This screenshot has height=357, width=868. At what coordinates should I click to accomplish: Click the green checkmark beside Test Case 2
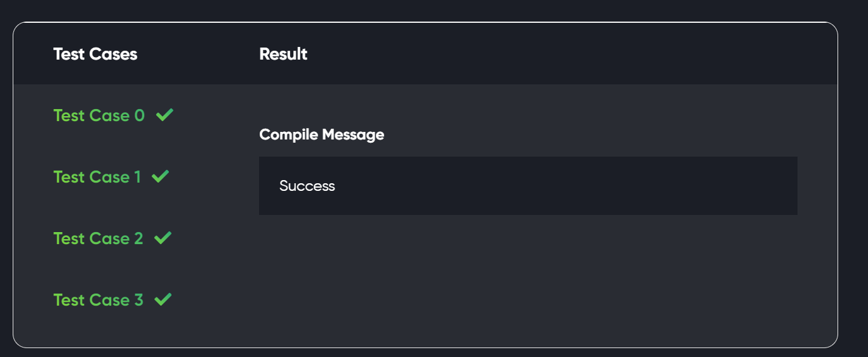click(163, 238)
